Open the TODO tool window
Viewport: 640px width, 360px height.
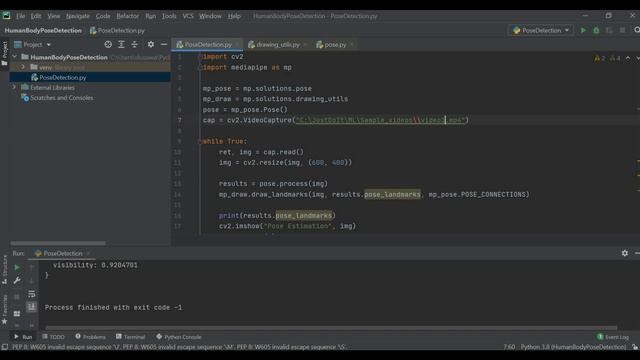tap(53, 337)
